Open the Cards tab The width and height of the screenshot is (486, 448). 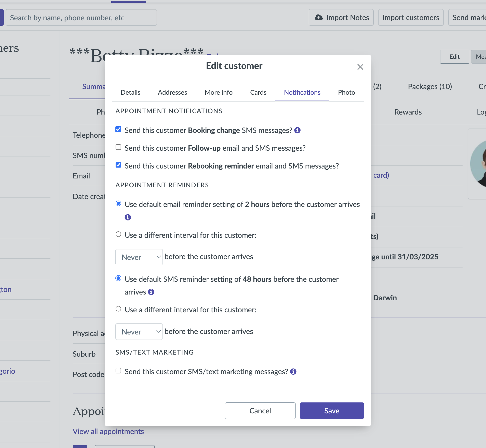tap(258, 92)
